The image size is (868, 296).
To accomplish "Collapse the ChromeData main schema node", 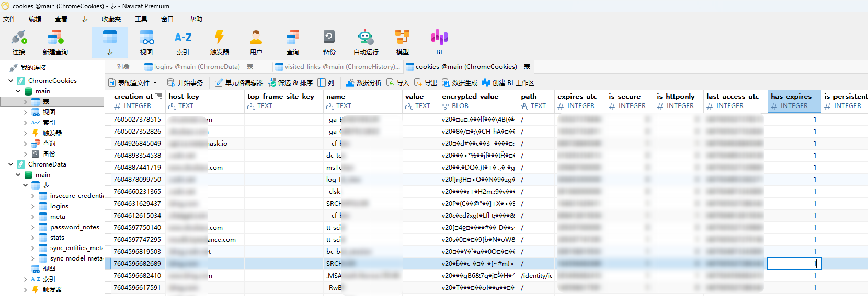I will pos(18,175).
